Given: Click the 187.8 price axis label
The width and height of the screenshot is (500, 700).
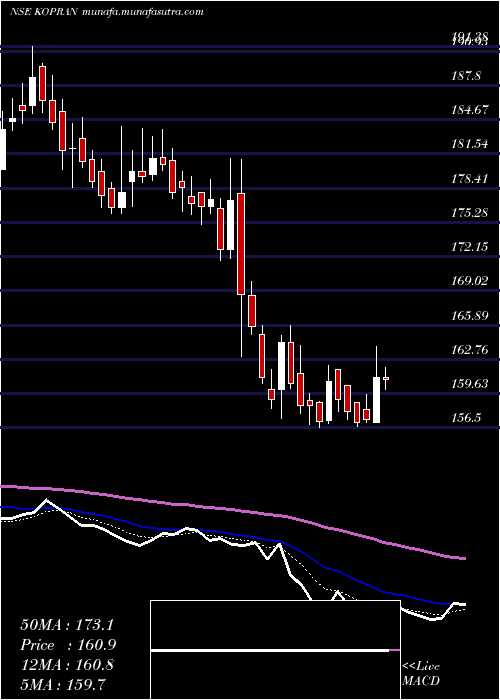Looking at the screenshot, I should pyautogui.click(x=466, y=76).
